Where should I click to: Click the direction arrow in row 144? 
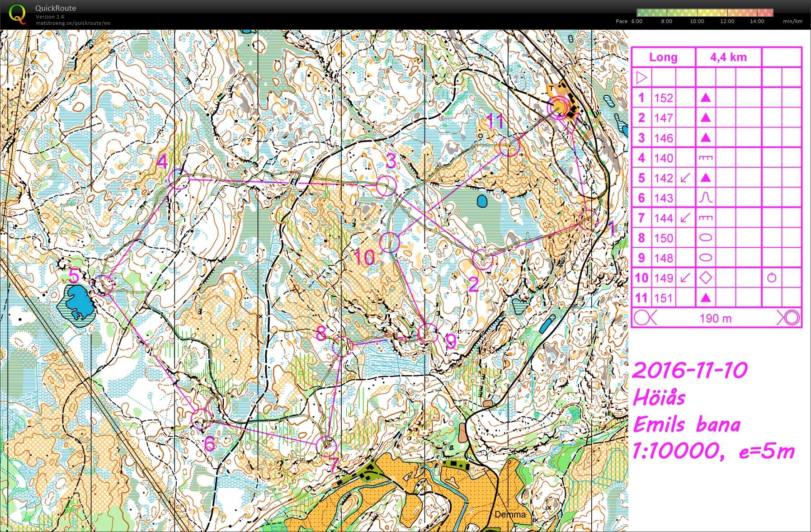(x=685, y=218)
